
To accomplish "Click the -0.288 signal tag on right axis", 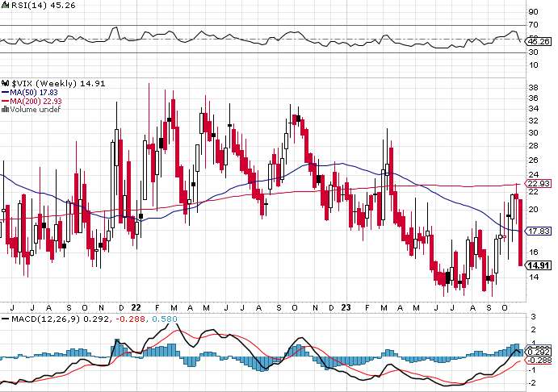I will tap(539, 361).
